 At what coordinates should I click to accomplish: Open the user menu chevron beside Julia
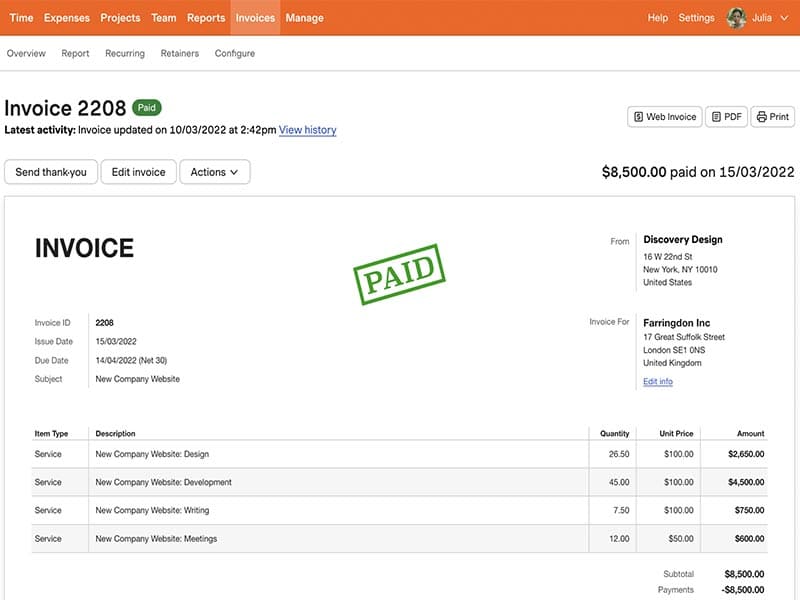(785, 18)
